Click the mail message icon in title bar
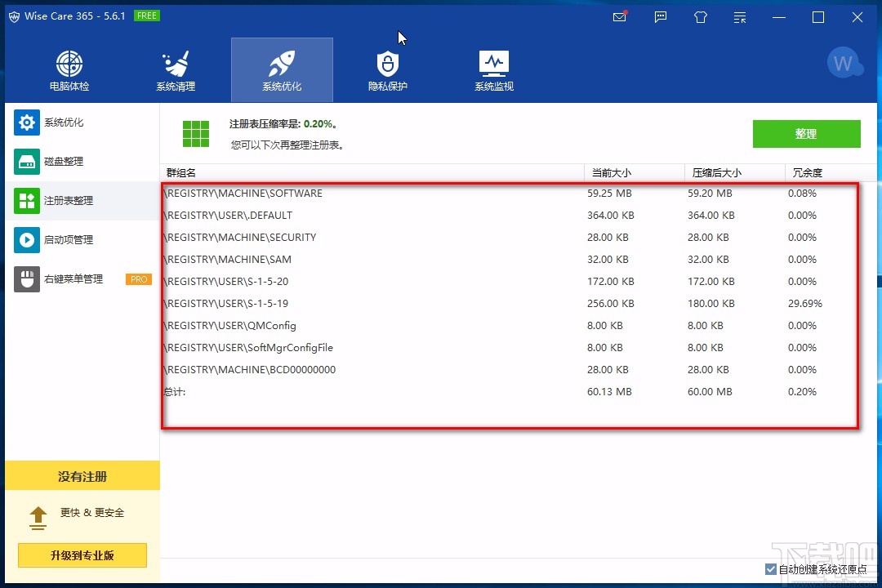 [x=620, y=17]
